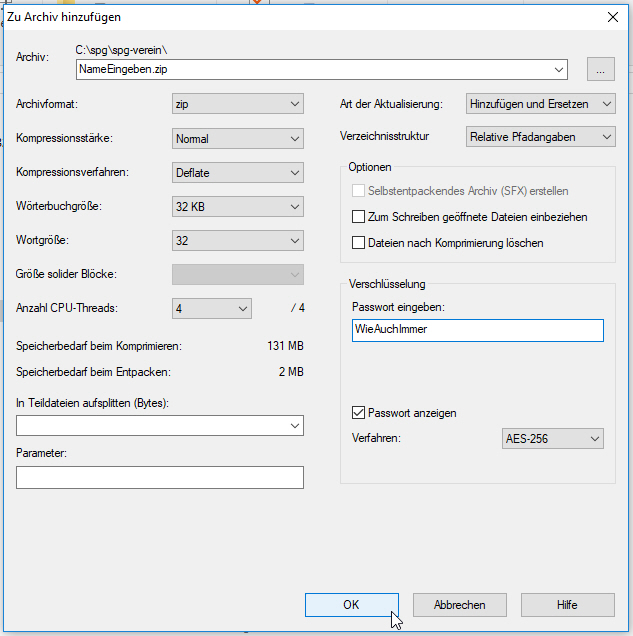Click the browse button next to archive name
This screenshot has width=633, height=636.
pos(600,69)
